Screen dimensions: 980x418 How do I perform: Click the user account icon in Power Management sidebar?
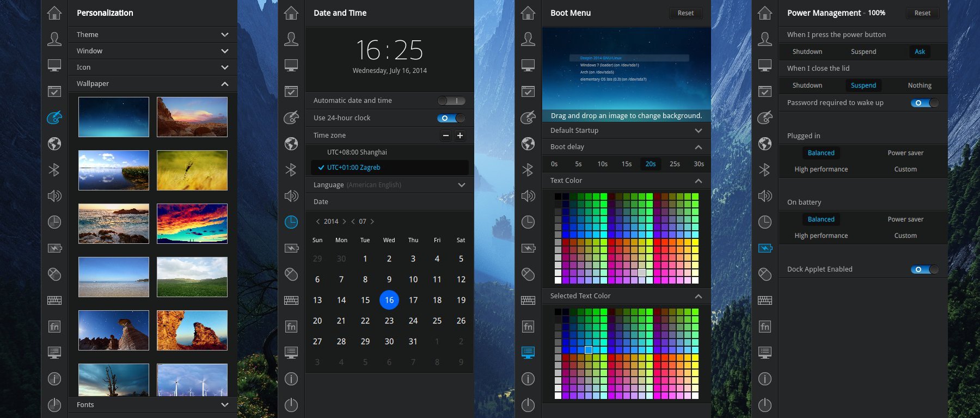point(765,39)
